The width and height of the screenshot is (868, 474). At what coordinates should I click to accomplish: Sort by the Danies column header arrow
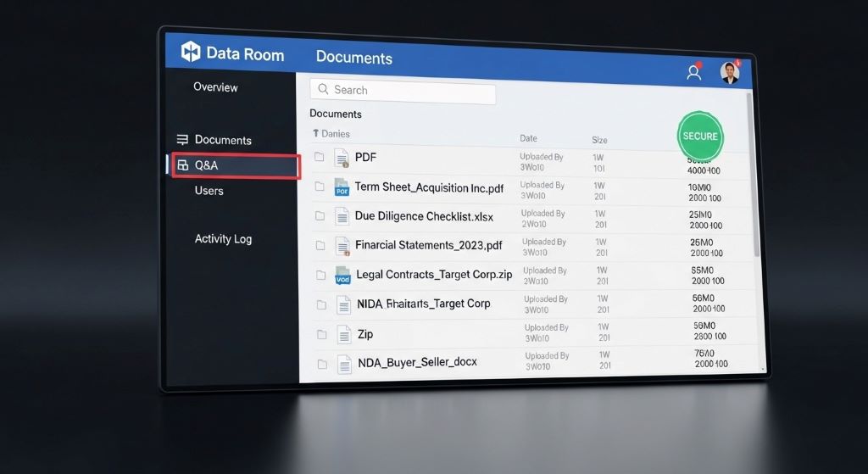coord(315,133)
